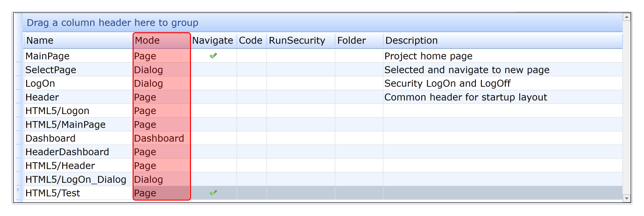Image resolution: width=644 pixels, height=216 pixels.
Task: Click the Navigate column header
Action: pyautogui.click(x=212, y=41)
